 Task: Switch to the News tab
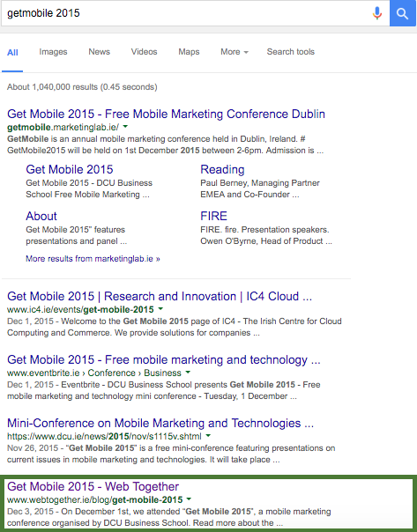click(99, 52)
